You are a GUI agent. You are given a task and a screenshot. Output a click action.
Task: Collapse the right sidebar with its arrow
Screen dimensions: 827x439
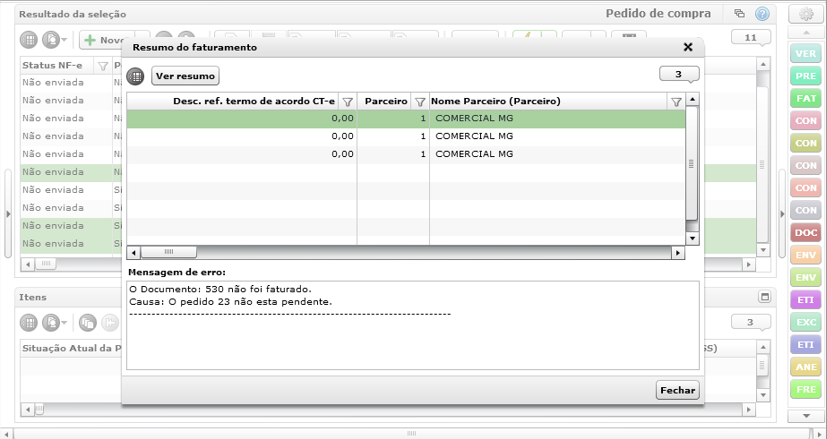click(782, 214)
